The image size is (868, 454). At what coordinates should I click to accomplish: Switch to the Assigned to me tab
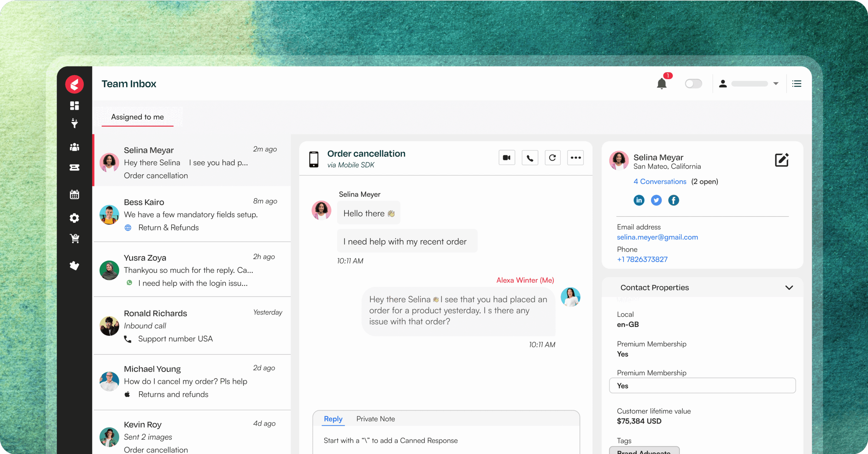137,117
